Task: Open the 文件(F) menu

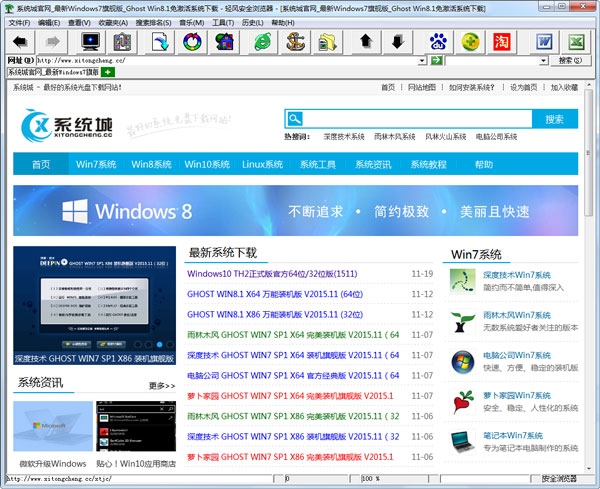Action: tap(19, 23)
